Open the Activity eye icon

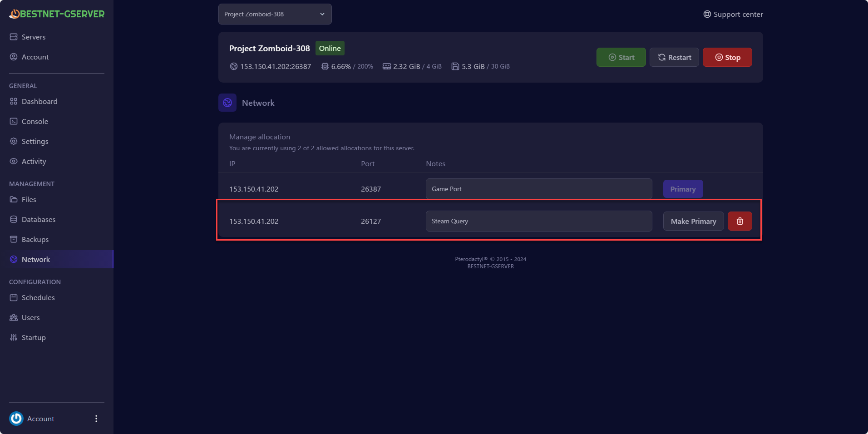point(14,161)
